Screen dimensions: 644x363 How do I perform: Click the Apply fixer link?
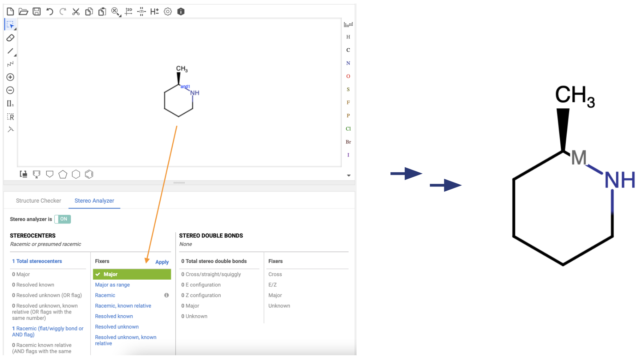tap(162, 262)
